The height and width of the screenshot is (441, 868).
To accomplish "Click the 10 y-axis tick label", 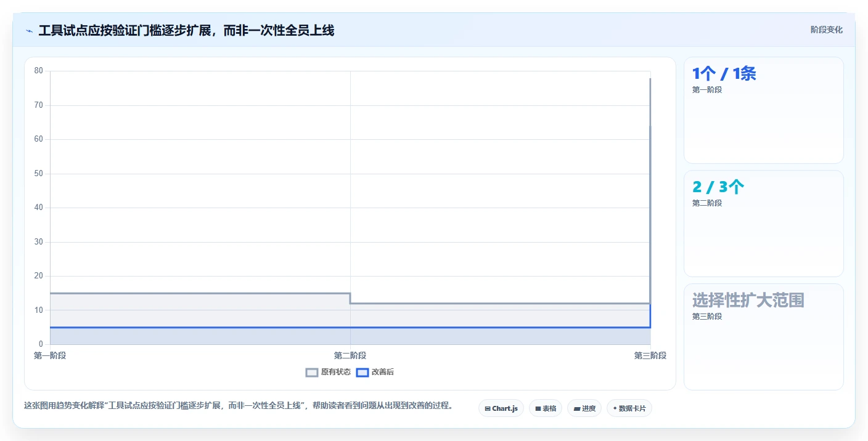I will tap(38, 310).
